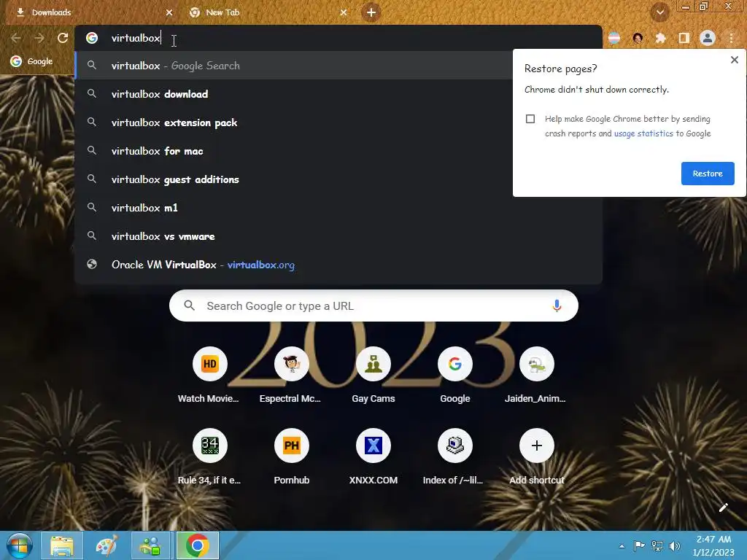Open the taskbar clock and date
747x560 pixels.
(x=713, y=545)
